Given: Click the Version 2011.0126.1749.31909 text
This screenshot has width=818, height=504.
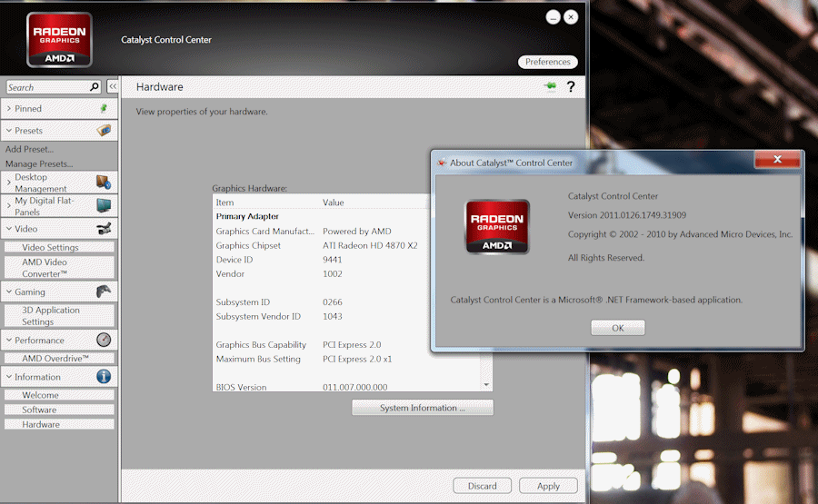Looking at the screenshot, I should (x=626, y=214).
